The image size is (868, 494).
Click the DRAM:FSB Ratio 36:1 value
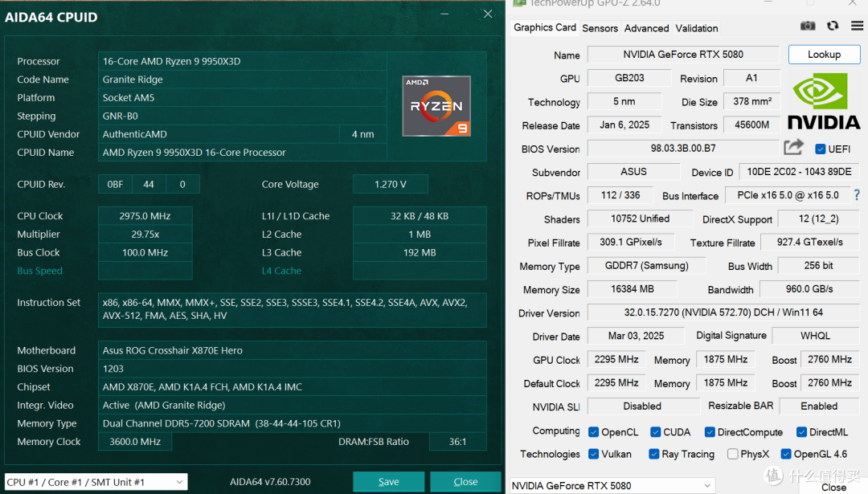click(458, 442)
